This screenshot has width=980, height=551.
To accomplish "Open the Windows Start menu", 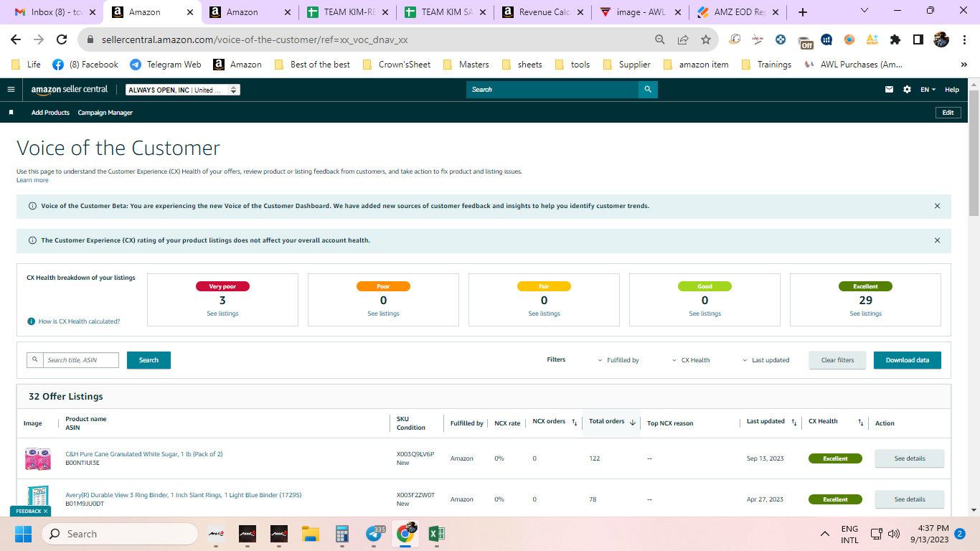I will coord(23,534).
